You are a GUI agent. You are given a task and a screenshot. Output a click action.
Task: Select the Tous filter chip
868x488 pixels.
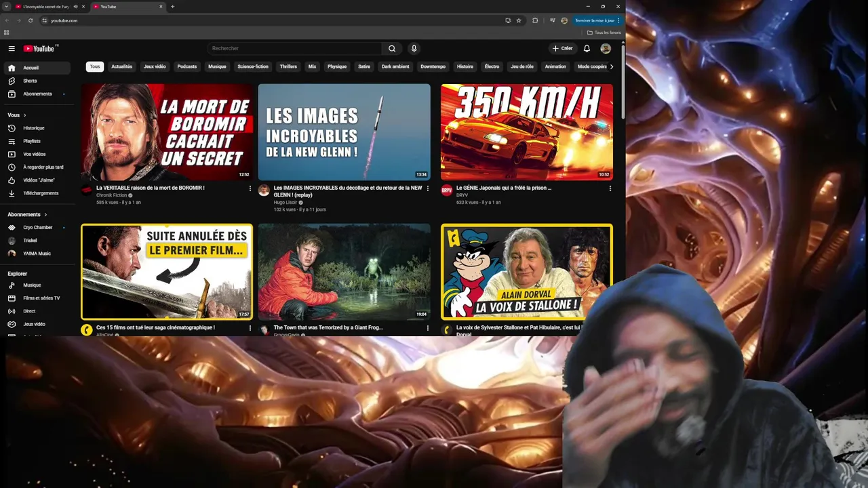95,66
